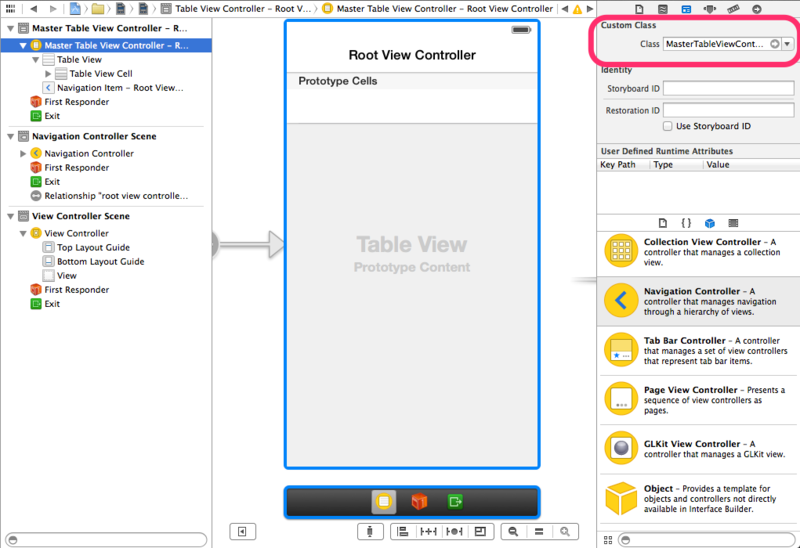Select Navigation Controller in outline
Screen dimensions: 800x548
pyautogui.click(x=89, y=154)
